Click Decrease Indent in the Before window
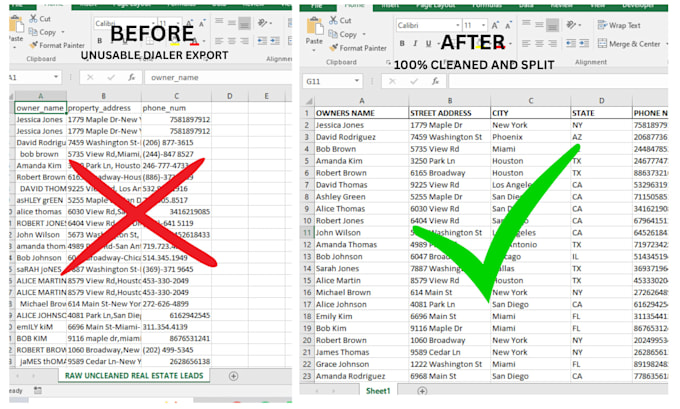Screen dimensions: 680x409 262,41
